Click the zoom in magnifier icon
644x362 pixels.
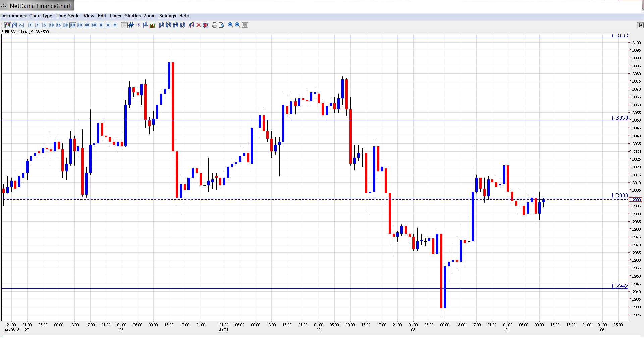coord(231,25)
